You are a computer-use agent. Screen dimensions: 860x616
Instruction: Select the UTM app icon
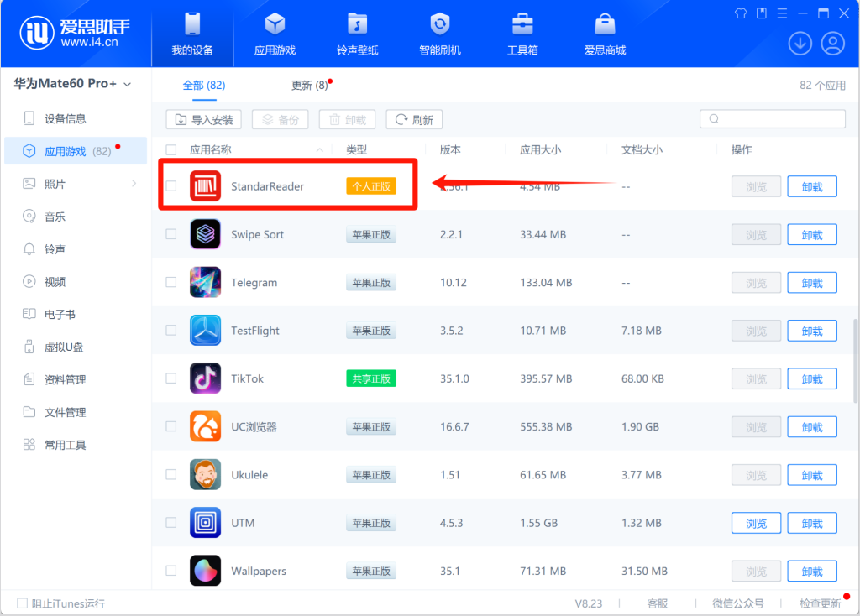205,523
